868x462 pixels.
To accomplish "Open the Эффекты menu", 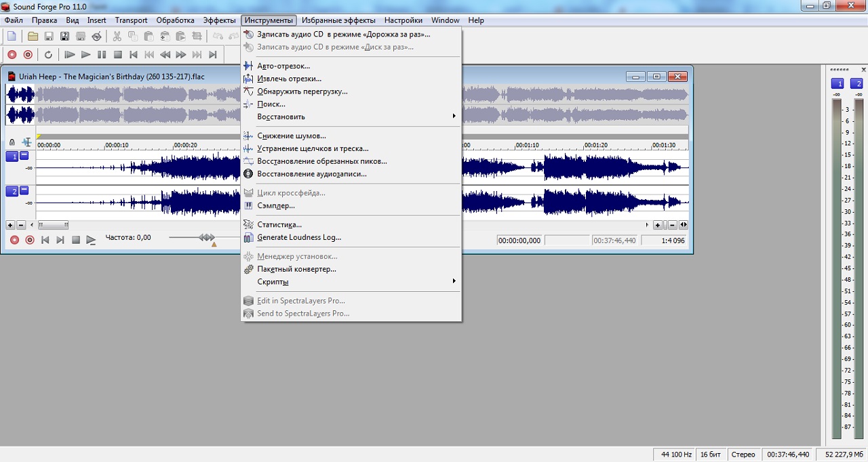I will [219, 20].
